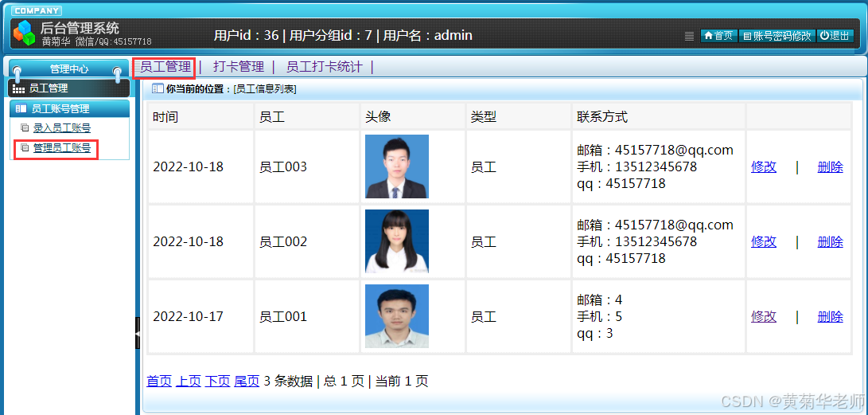Screen dimensions: 868x415
Task: Click breadcrumb text [员工信息列表]
Action: click(265, 88)
